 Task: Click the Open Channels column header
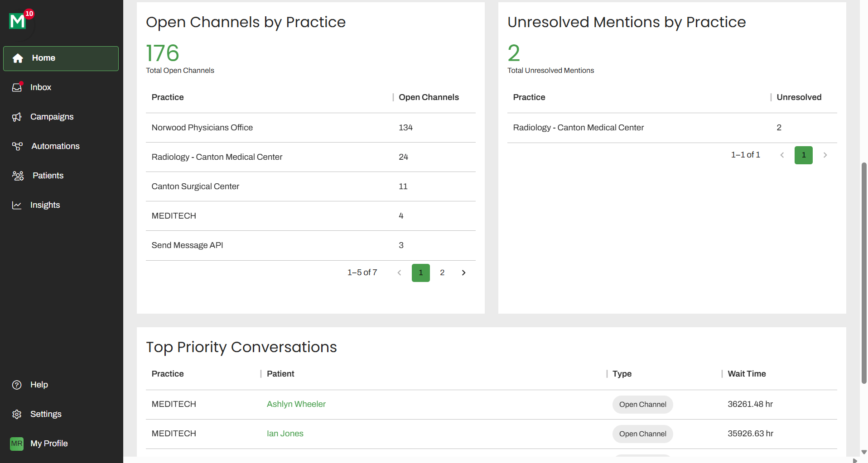point(429,97)
